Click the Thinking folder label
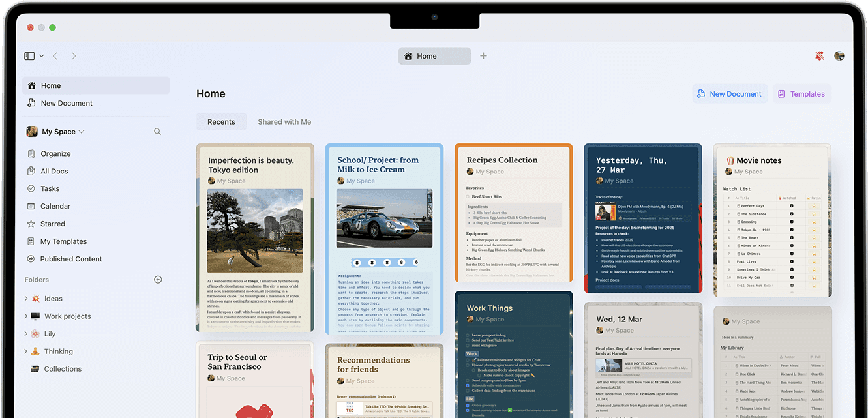 [59, 351]
